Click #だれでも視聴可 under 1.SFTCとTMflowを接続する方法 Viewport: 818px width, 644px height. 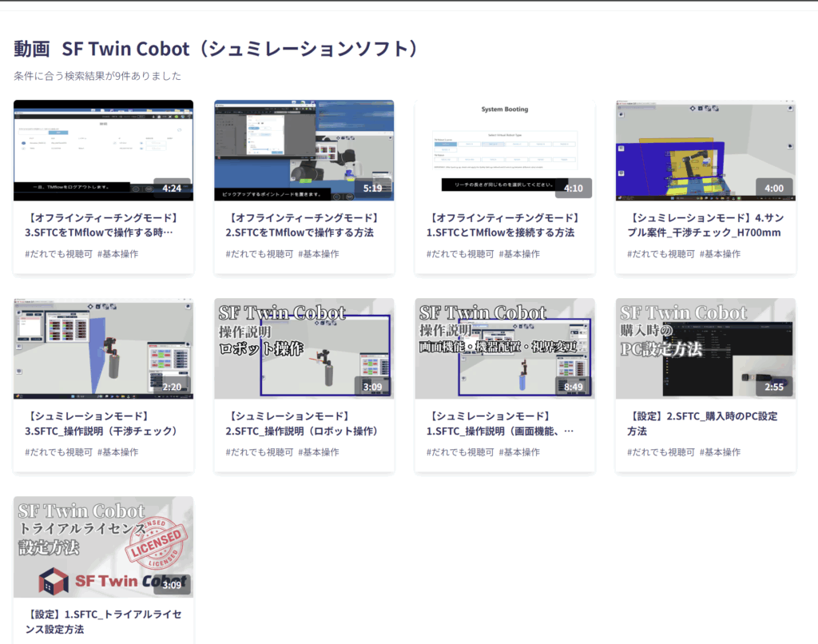click(x=461, y=254)
